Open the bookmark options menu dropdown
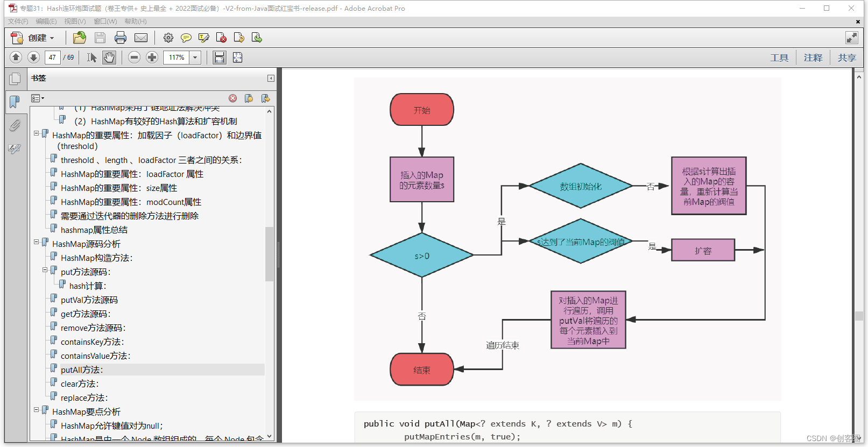The image size is (868, 447). (x=38, y=98)
